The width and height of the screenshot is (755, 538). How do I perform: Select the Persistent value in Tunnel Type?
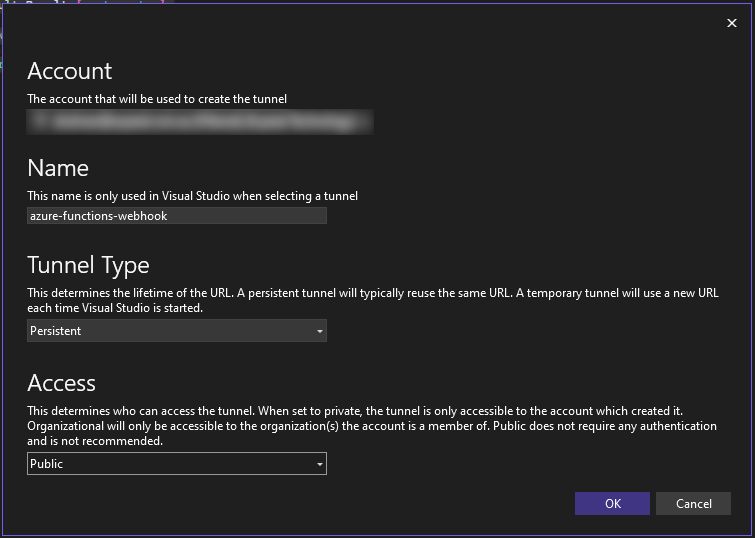[56, 331]
